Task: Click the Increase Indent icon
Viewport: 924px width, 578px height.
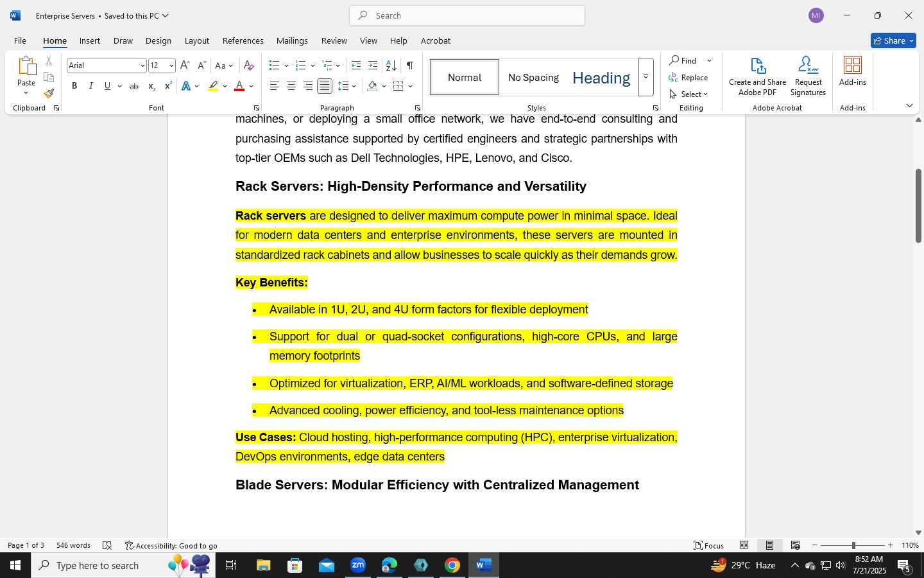Action: (373, 66)
